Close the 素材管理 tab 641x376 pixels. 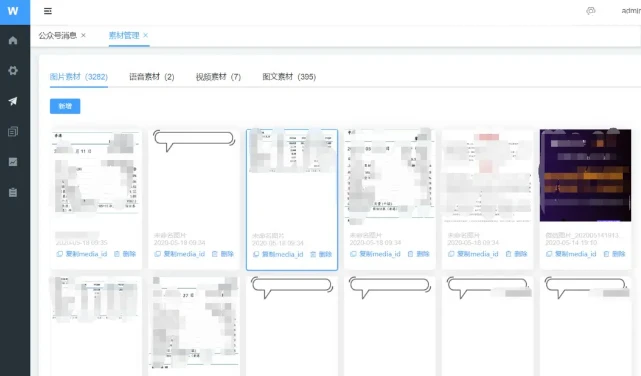coord(146,36)
